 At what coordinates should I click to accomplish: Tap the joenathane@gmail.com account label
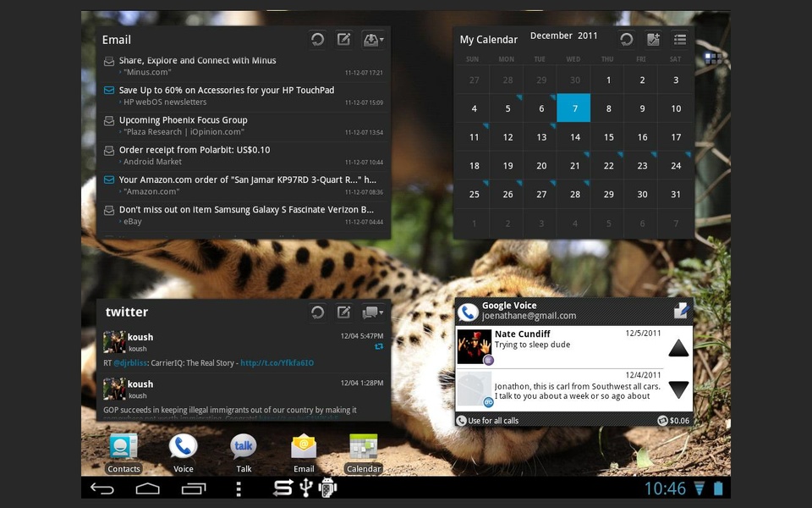click(x=529, y=316)
